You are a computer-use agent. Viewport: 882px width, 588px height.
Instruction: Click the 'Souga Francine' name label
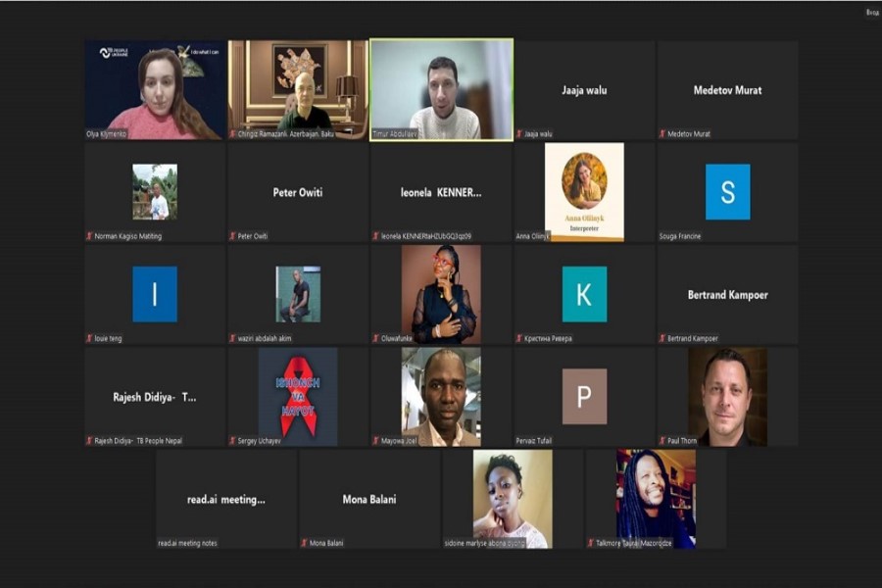(x=680, y=236)
